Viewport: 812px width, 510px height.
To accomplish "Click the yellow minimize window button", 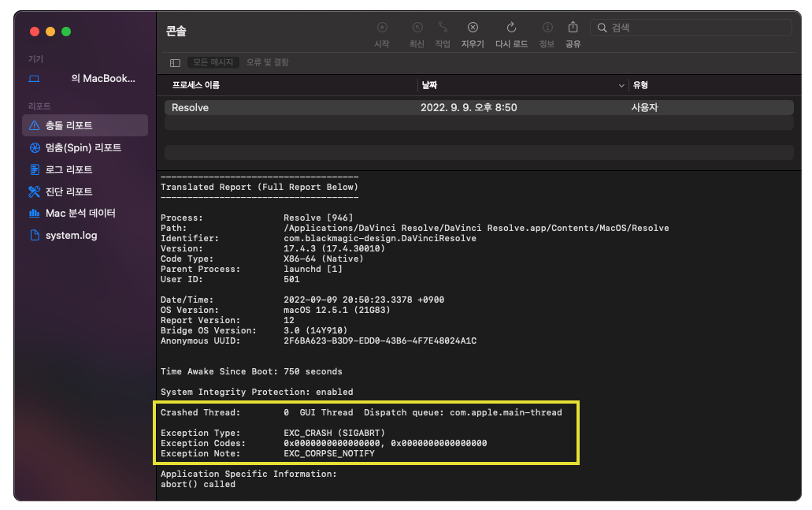I will click(50, 32).
